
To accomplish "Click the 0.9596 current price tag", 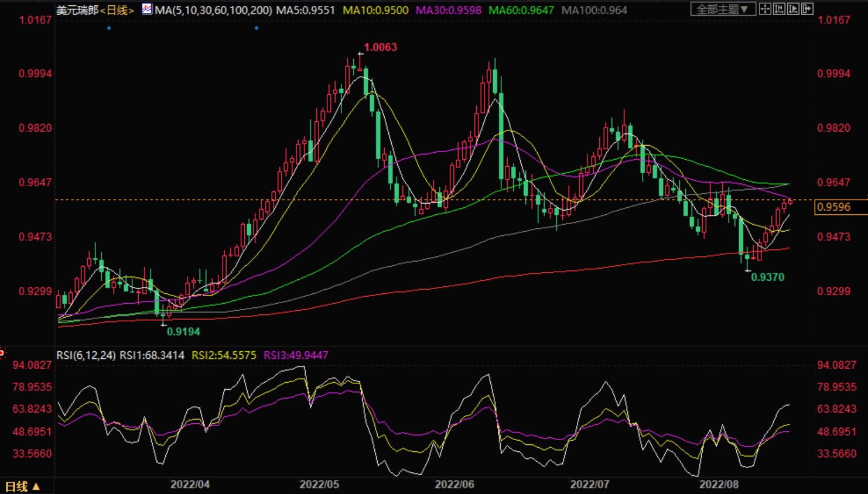I will point(833,207).
